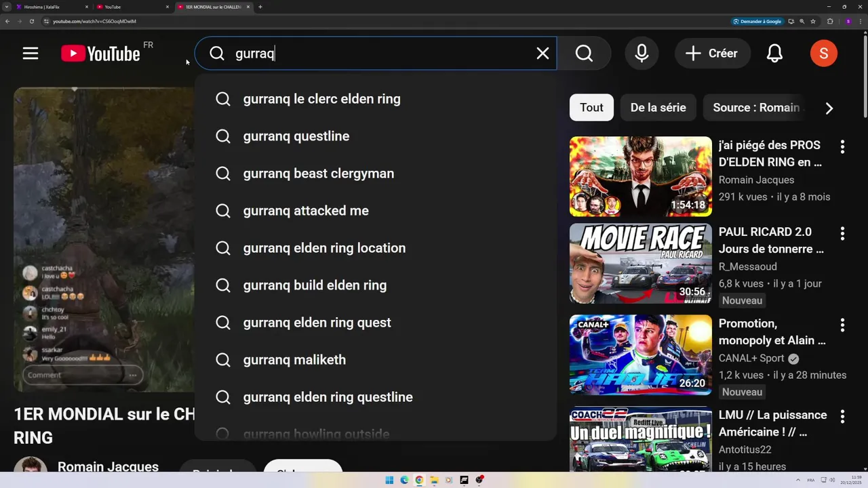Image resolution: width=868 pixels, height=488 pixels.
Task: Visit the R_Messaoud channel name
Action: click(748, 266)
